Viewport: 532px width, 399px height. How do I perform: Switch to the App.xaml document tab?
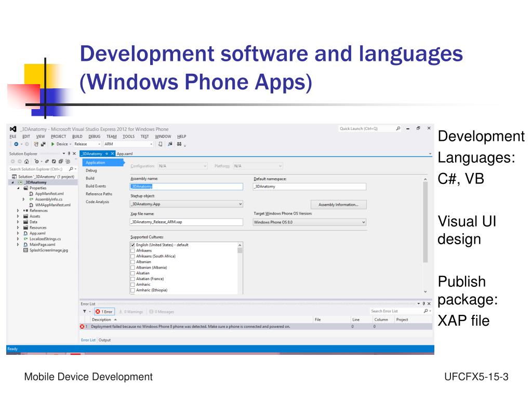tap(125, 154)
